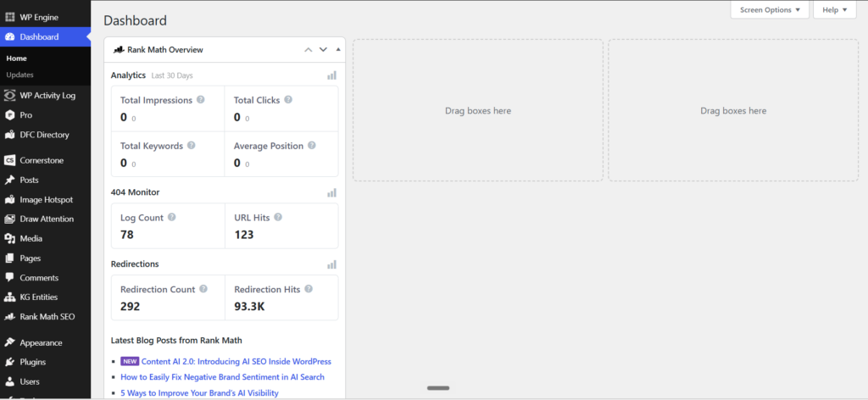This screenshot has height=400, width=868.
Task: Open Rank Math SEO menu
Action: click(x=46, y=317)
